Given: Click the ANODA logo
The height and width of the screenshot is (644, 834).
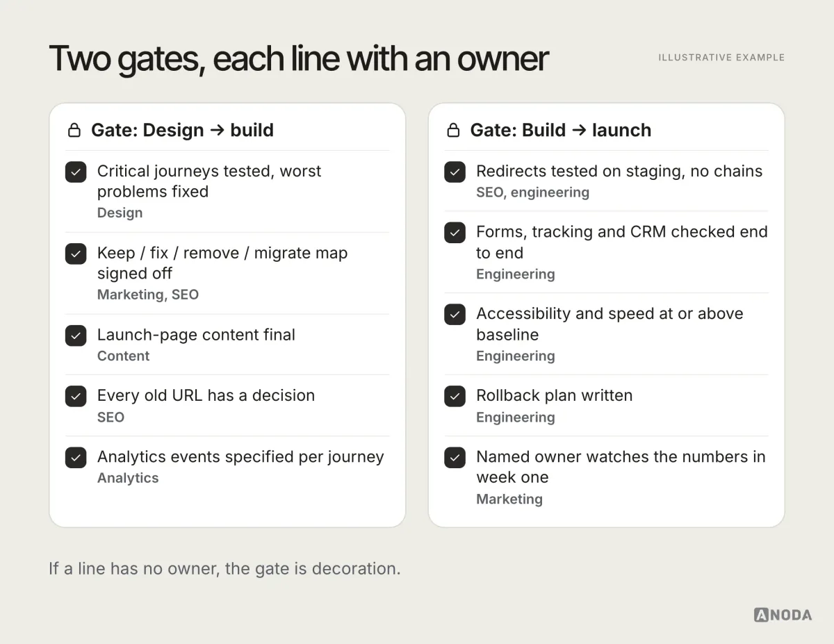Looking at the screenshot, I should point(783,615).
